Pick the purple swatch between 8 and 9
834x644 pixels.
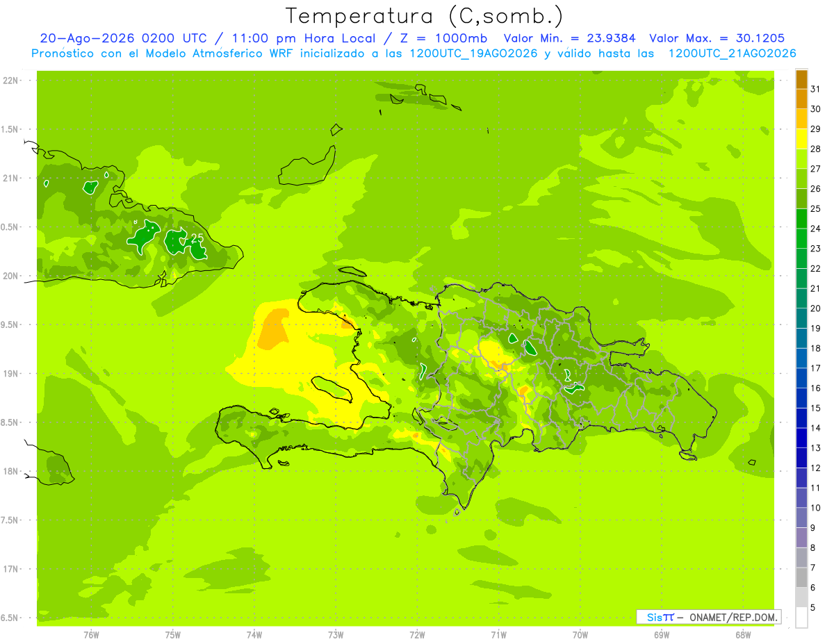801,537
